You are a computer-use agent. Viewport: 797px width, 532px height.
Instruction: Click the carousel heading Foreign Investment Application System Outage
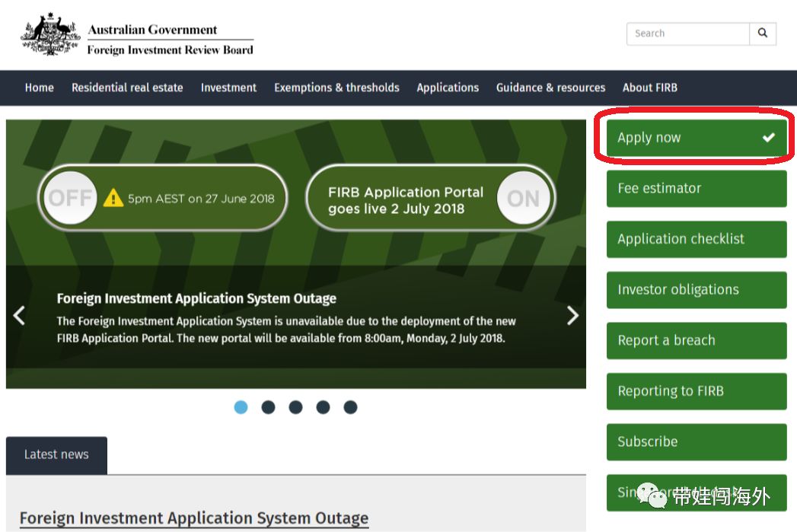[196, 298]
